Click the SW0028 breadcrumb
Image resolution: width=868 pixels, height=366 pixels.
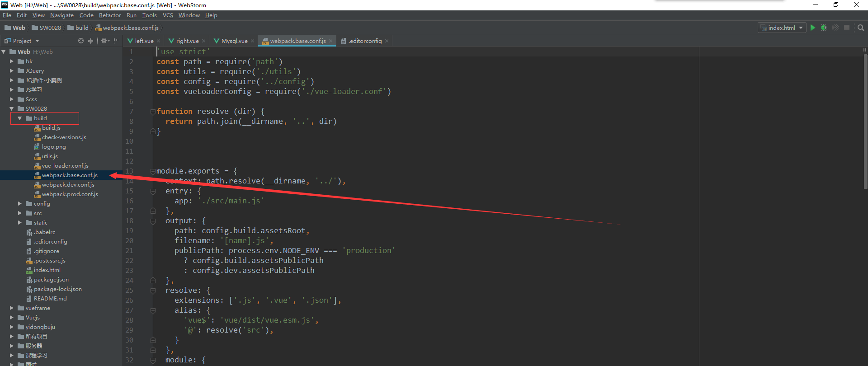coord(46,28)
